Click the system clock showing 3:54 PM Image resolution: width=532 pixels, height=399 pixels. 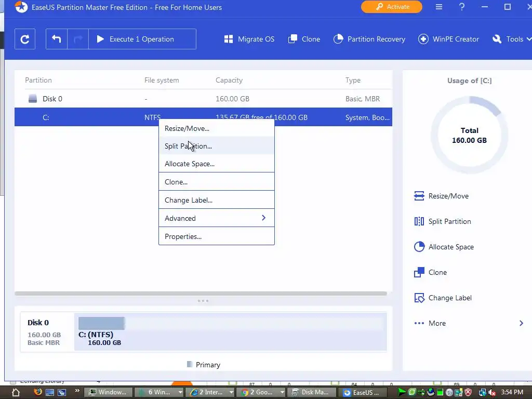coord(512,392)
